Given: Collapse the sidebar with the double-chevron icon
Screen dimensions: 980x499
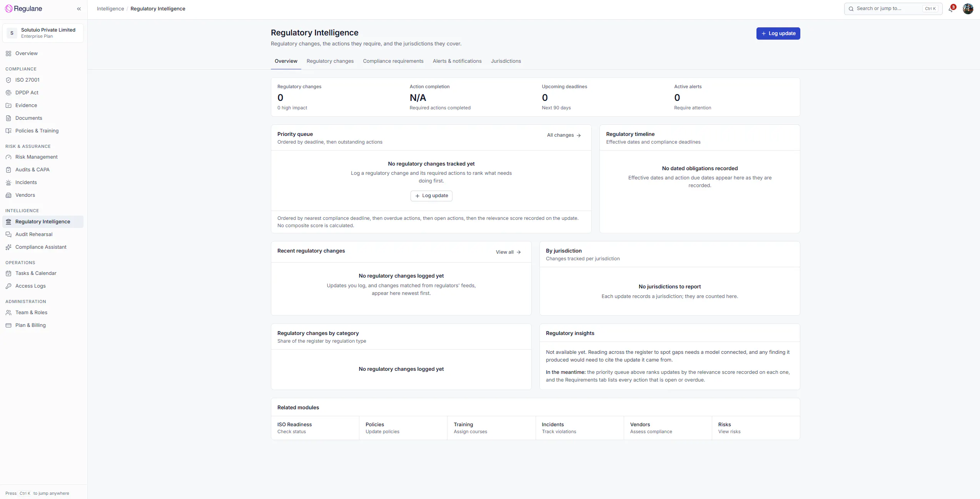Looking at the screenshot, I should 79,9.
